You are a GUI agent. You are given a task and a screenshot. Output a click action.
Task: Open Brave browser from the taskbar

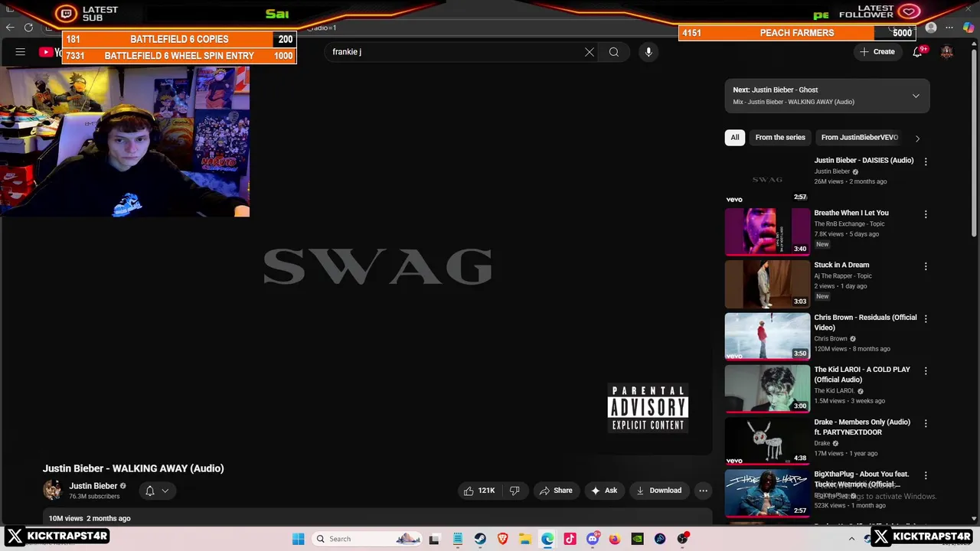[502, 539]
